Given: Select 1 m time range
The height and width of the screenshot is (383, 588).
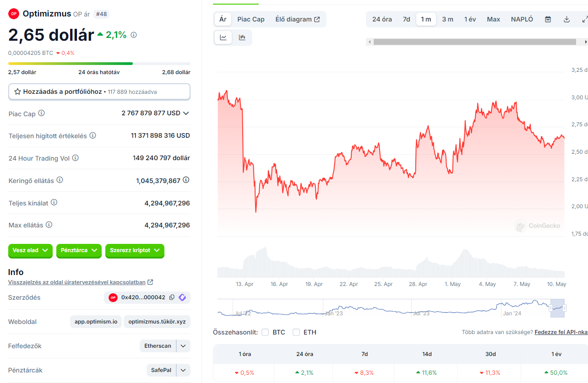Looking at the screenshot, I should coord(426,19).
